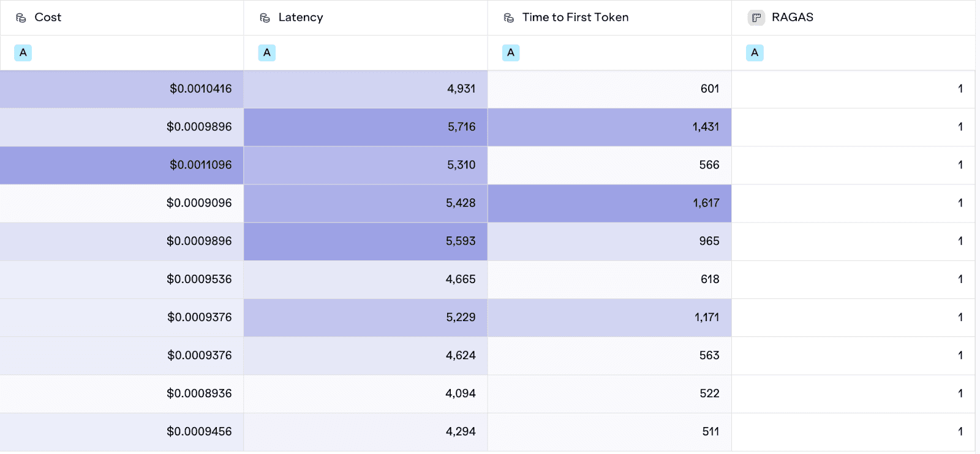Click the coins icon beside Cost
The width and height of the screenshot is (980, 454).
tap(21, 18)
